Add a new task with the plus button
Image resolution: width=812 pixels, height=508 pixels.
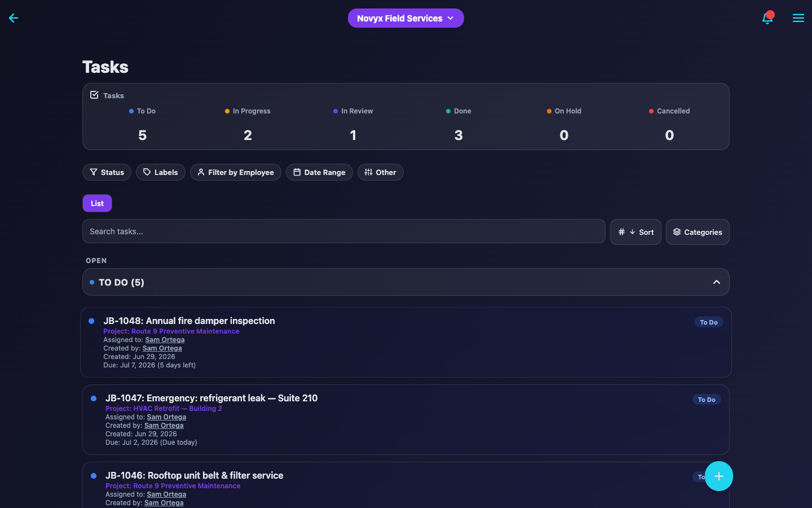point(719,476)
